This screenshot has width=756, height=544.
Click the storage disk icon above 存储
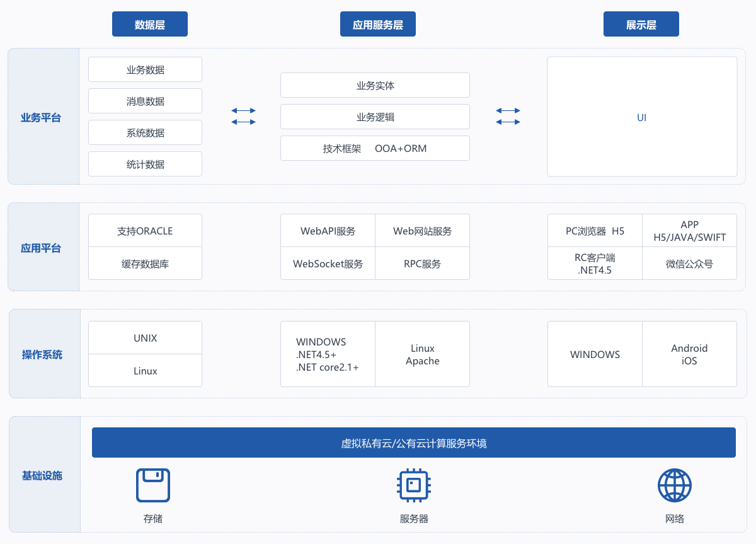tap(153, 485)
